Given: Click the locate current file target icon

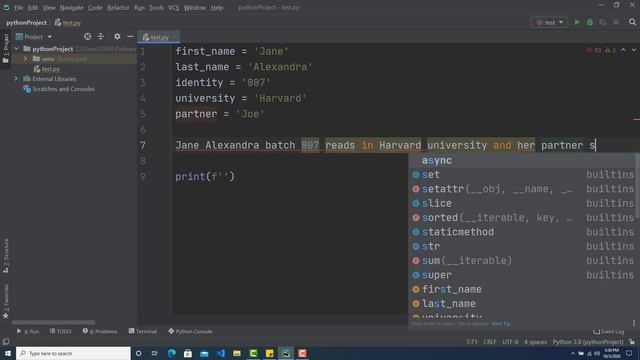Looking at the screenshot, I should point(87,36).
